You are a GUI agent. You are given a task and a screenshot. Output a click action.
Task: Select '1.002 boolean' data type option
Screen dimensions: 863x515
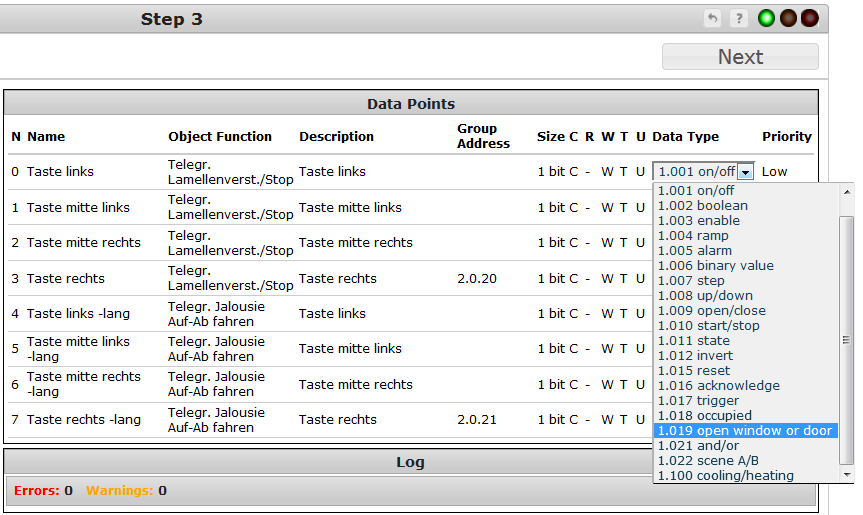point(702,206)
